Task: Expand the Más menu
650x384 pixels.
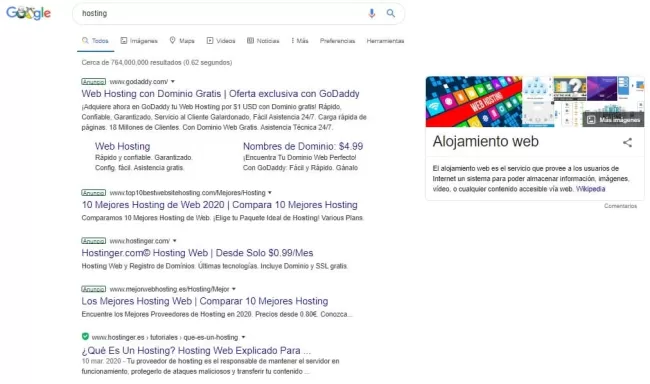Action: (300, 41)
